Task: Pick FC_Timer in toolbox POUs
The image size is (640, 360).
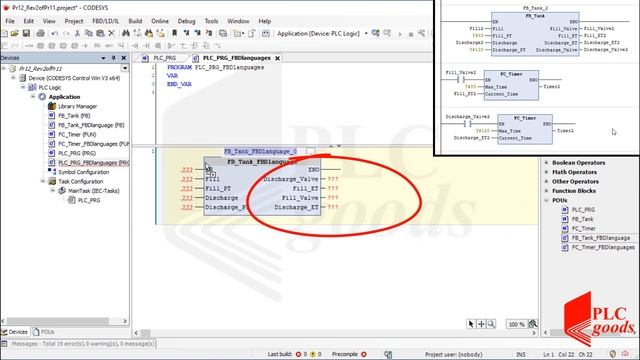Action: pyautogui.click(x=583, y=228)
